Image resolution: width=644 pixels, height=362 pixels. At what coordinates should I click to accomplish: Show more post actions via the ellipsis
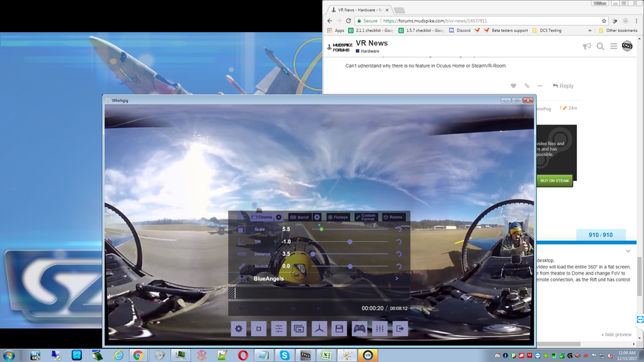[x=540, y=86]
